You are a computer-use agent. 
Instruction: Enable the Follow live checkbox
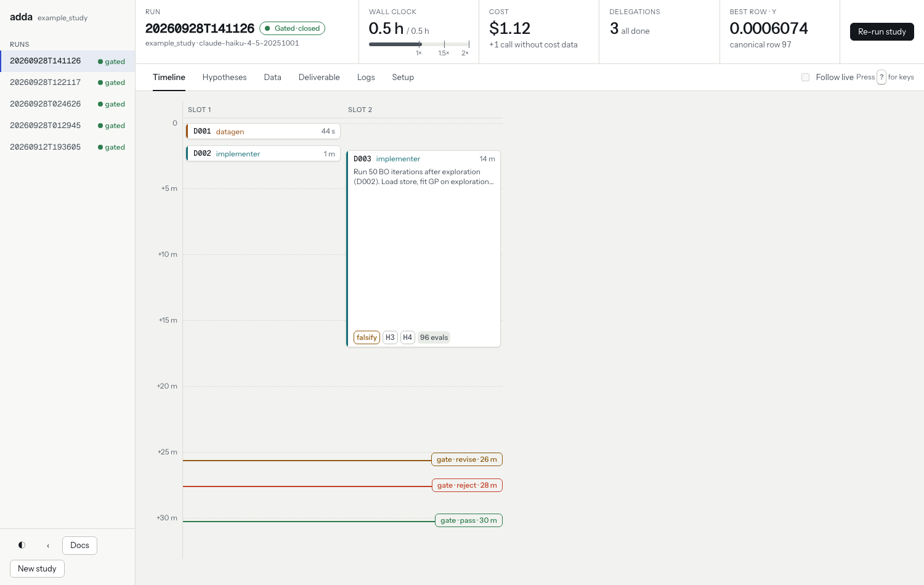[x=805, y=77]
